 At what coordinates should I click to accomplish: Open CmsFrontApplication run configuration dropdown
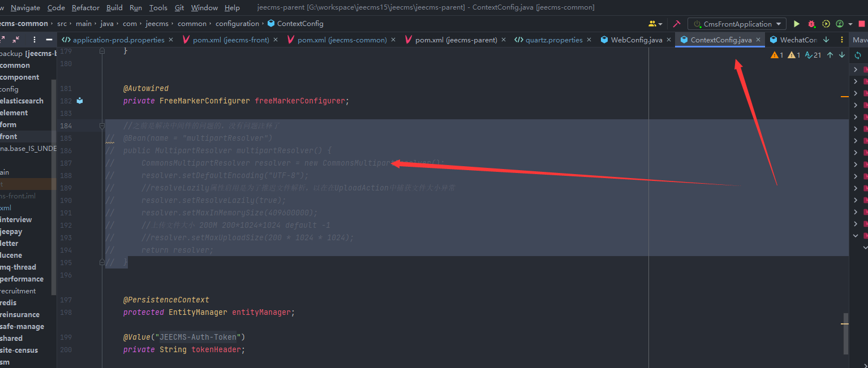[737, 24]
